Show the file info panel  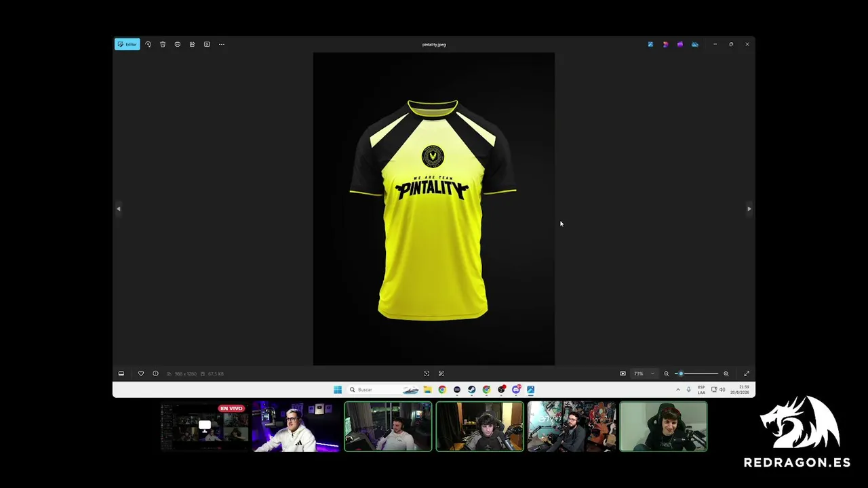[155, 373]
